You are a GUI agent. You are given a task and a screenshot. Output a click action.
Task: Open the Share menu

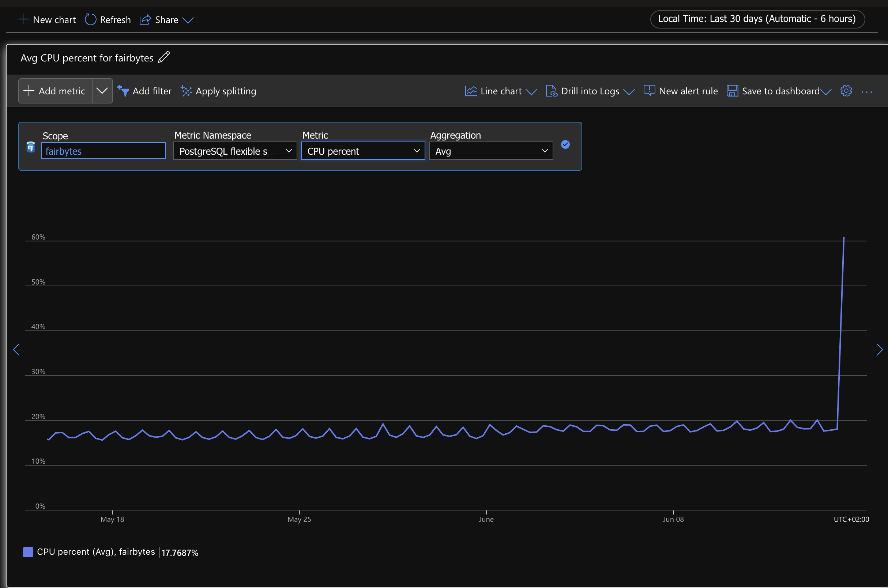(x=166, y=19)
